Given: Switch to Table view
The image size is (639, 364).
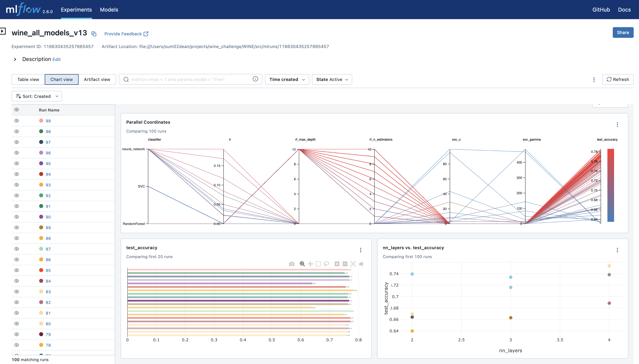Looking at the screenshot, I should (x=28, y=79).
